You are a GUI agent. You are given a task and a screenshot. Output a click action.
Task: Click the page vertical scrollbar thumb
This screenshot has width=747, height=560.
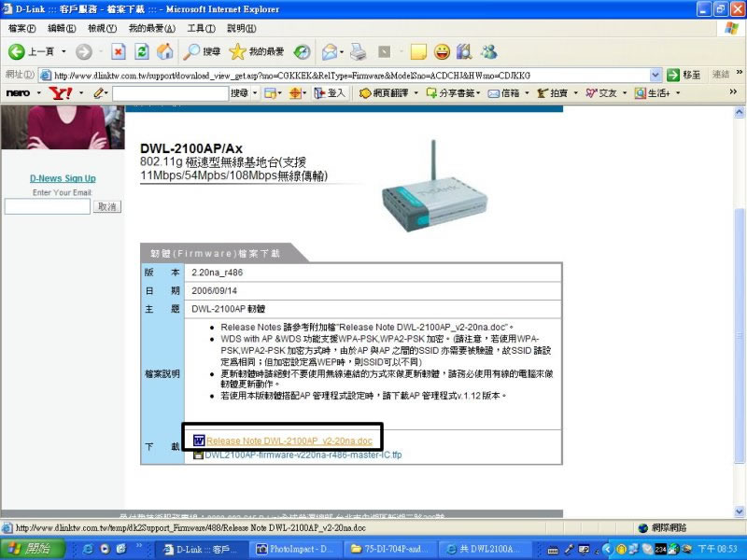tap(739, 335)
